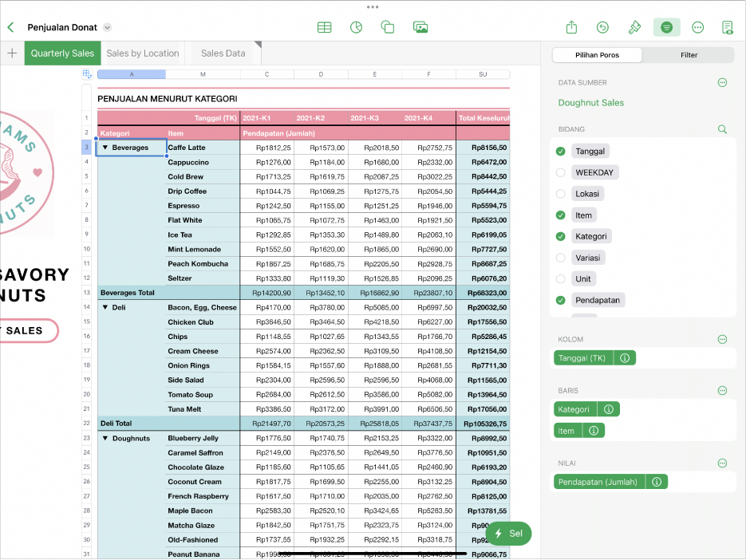
Task: Open the document view settings icon
Action: [728, 28]
